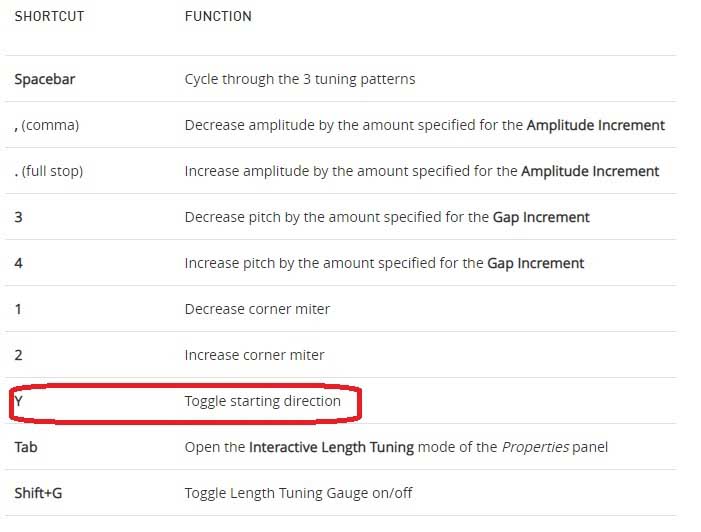Select the shortcut key "4" cell

coord(19,263)
